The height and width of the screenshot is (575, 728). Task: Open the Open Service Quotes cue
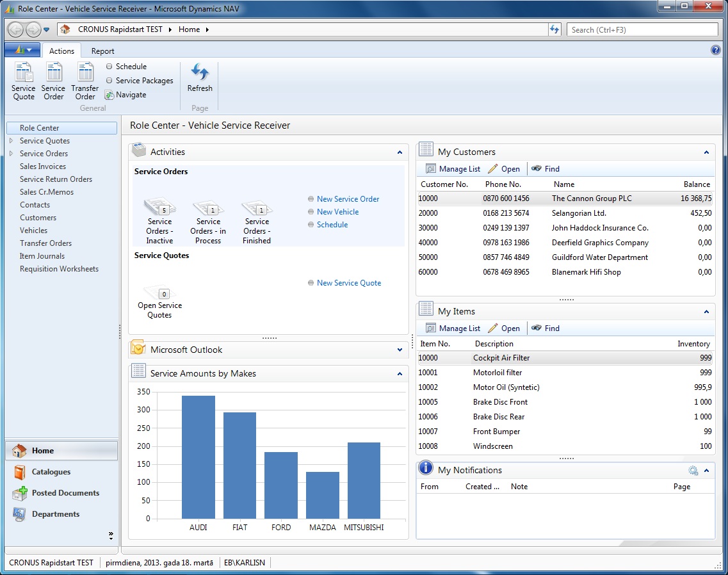[159, 301]
